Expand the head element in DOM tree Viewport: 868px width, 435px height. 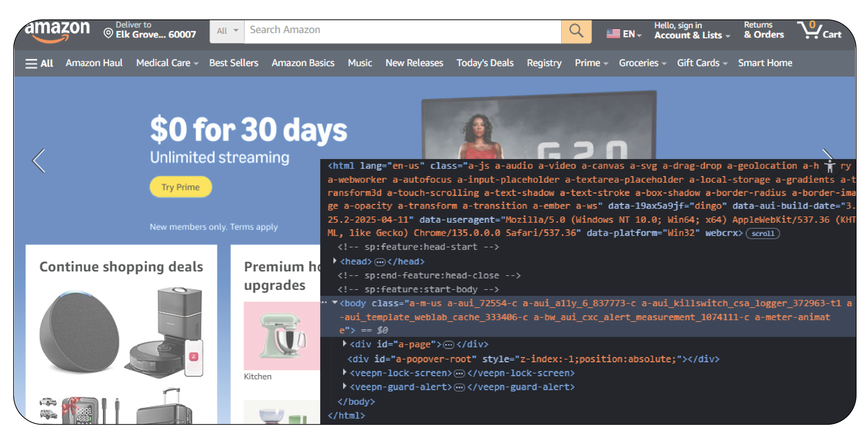334,261
